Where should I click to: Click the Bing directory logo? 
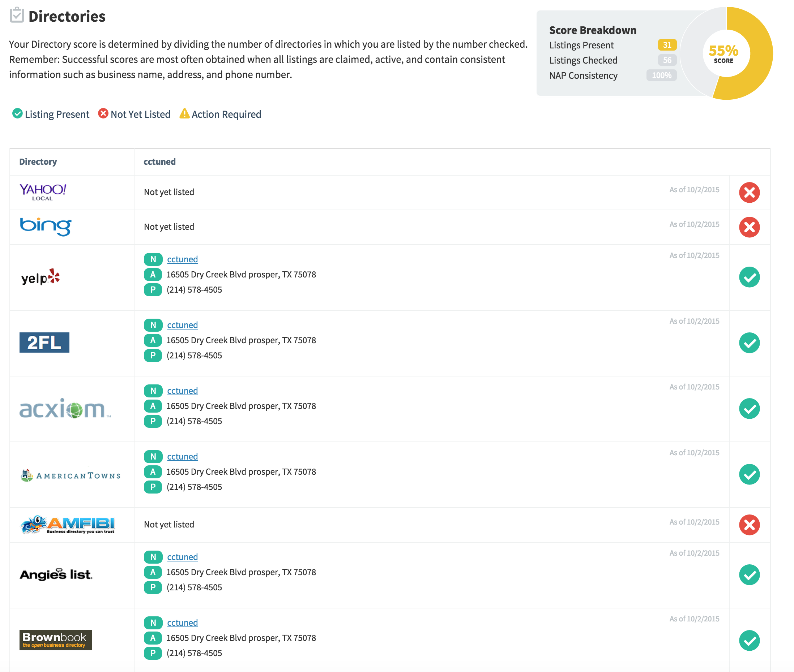click(x=45, y=227)
